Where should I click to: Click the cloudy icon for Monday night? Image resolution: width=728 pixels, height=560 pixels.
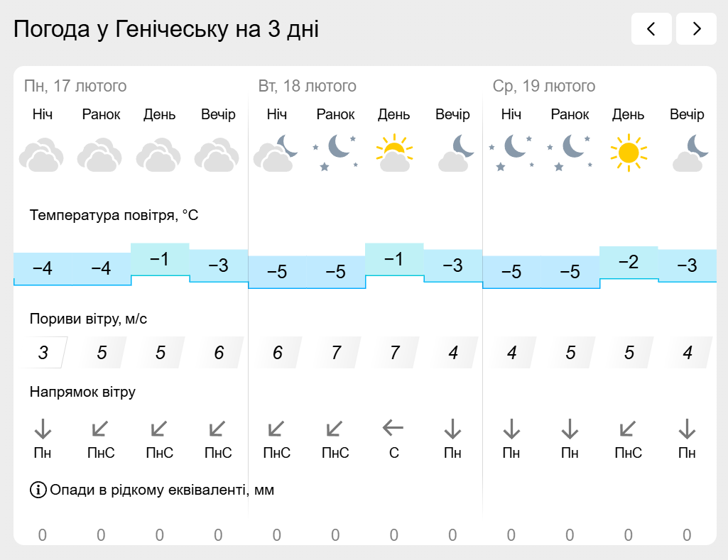click(x=42, y=155)
